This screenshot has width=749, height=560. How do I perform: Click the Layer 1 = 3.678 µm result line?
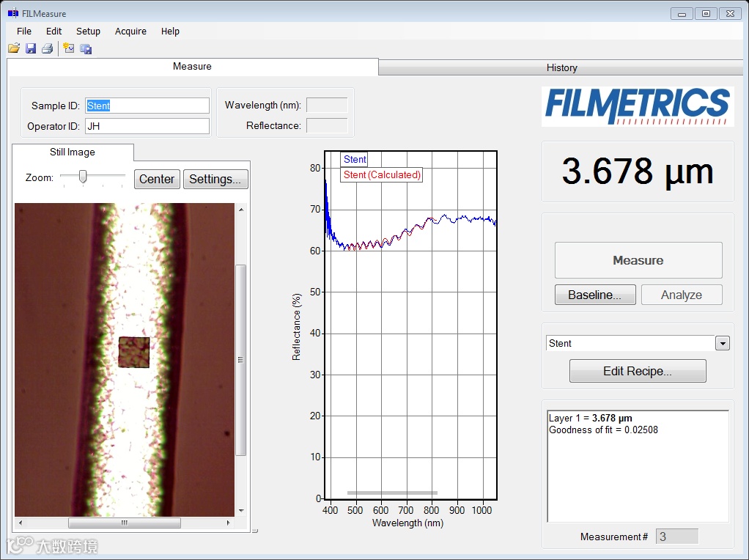(591, 418)
